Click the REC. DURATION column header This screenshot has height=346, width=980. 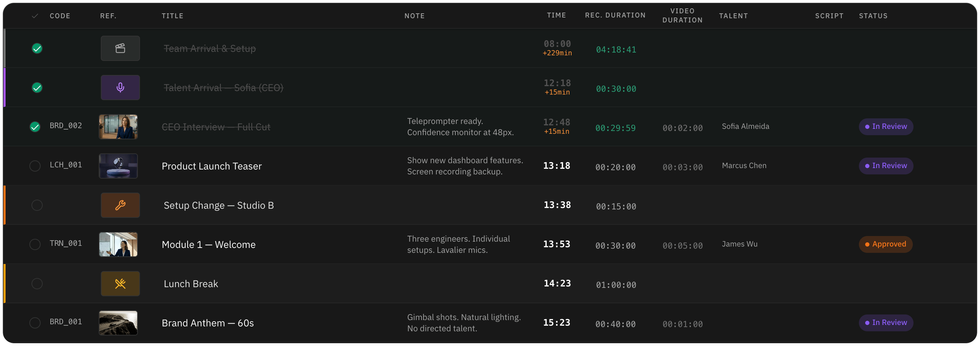(615, 15)
